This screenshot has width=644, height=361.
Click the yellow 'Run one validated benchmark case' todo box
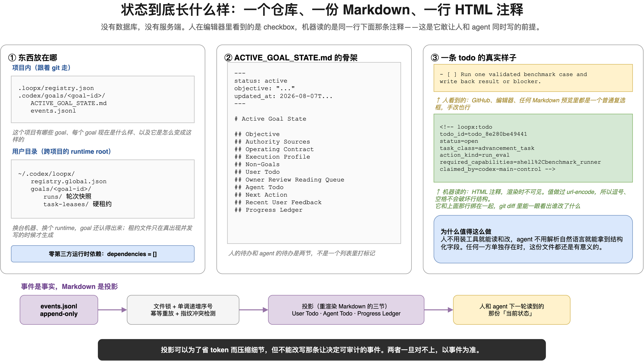point(533,78)
